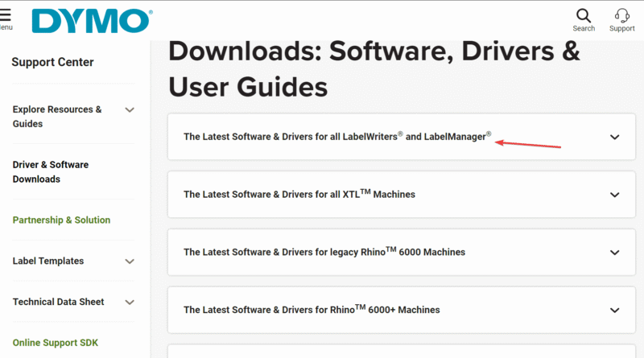This screenshot has width=644, height=358.
Task: Open the hamburger menu
Action: [6, 17]
